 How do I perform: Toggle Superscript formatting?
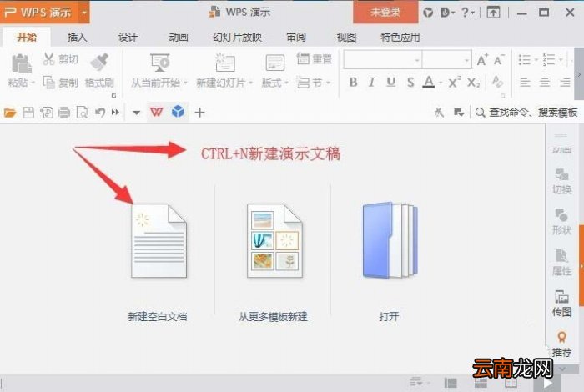[x=455, y=82]
